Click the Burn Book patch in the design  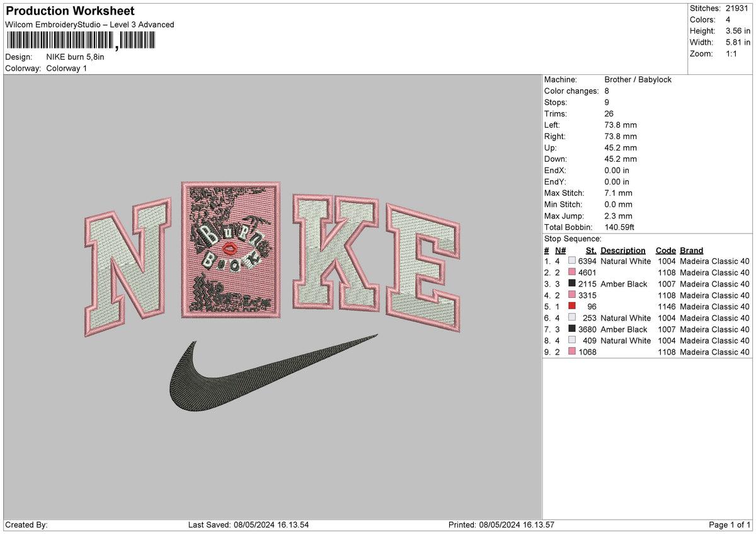pyautogui.click(x=230, y=249)
